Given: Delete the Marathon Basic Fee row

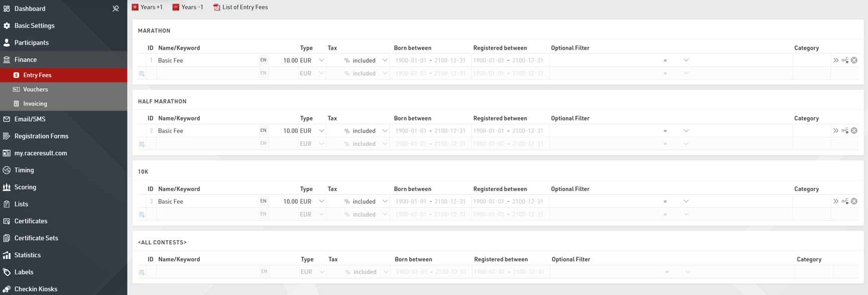Looking at the screenshot, I should (854, 60).
